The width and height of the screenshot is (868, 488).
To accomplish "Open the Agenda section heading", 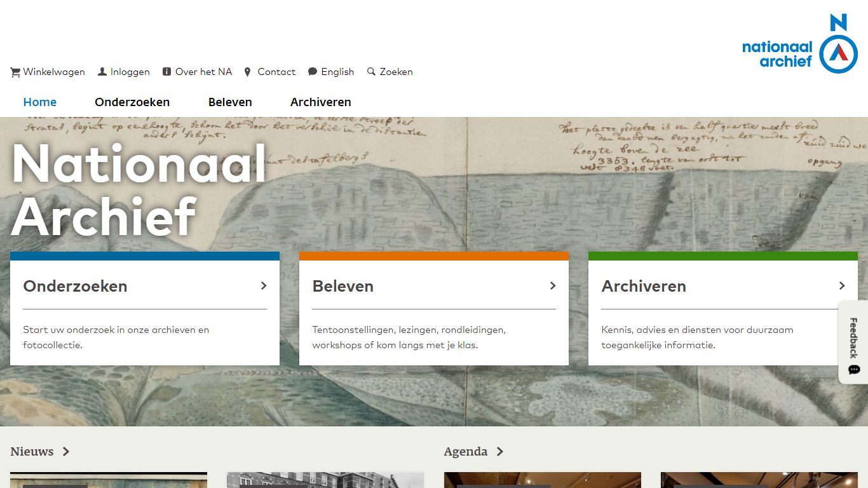I will (466, 452).
